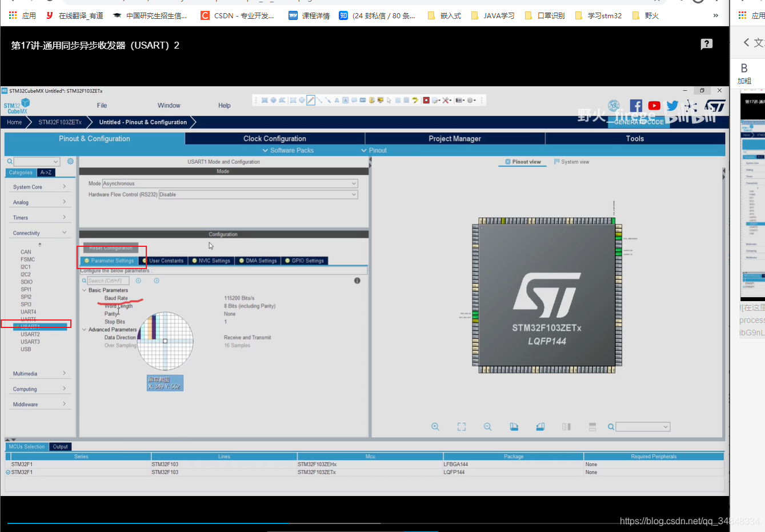Open the File menu
This screenshot has width=765, height=532.
(x=102, y=106)
